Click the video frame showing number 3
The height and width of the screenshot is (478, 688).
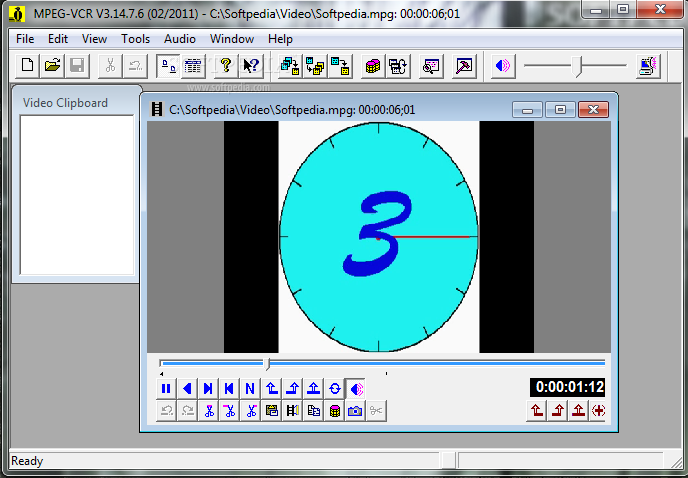tap(379, 237)
